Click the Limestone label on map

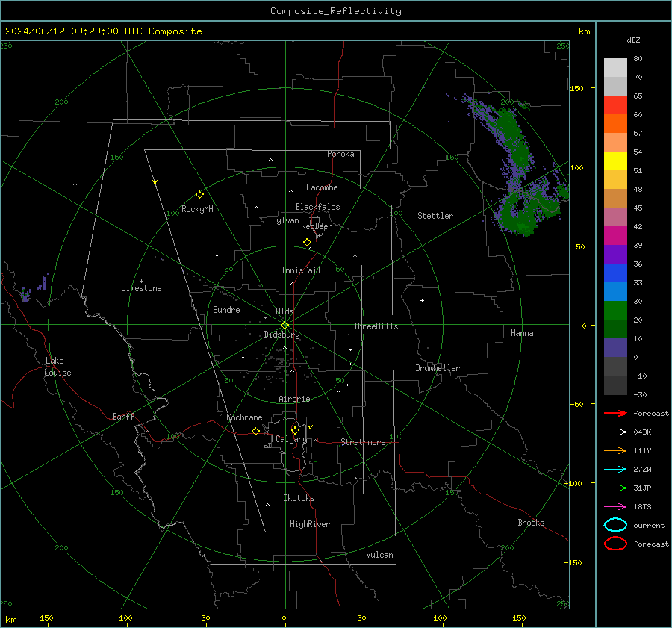(x=141, y=288)
